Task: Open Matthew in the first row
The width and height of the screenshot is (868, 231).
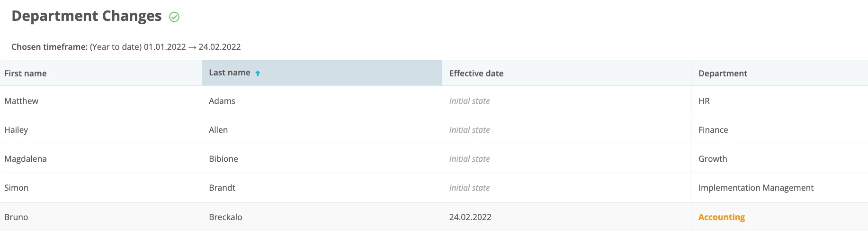Action: 21,101
